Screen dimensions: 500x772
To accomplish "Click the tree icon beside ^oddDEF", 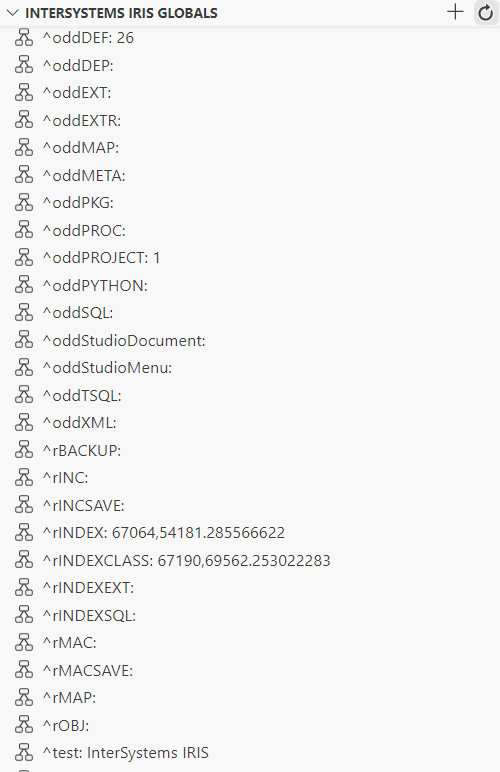I will pos(24,38).
